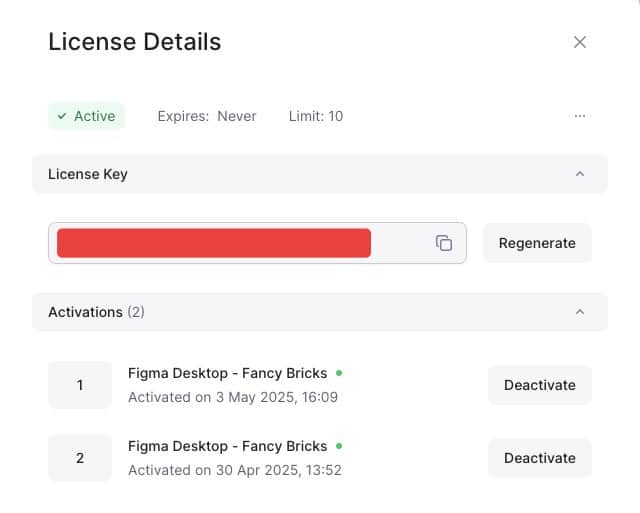Deactivate the 30 Apr 2025 activation

click(x=540, y=458)
